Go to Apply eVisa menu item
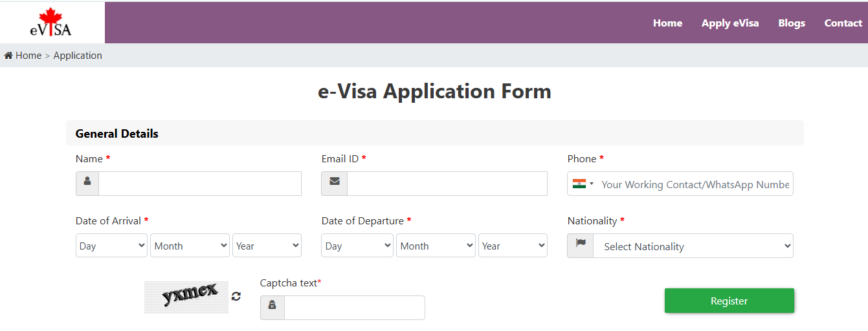The image size is (868, 331). [x=730, y=23]
